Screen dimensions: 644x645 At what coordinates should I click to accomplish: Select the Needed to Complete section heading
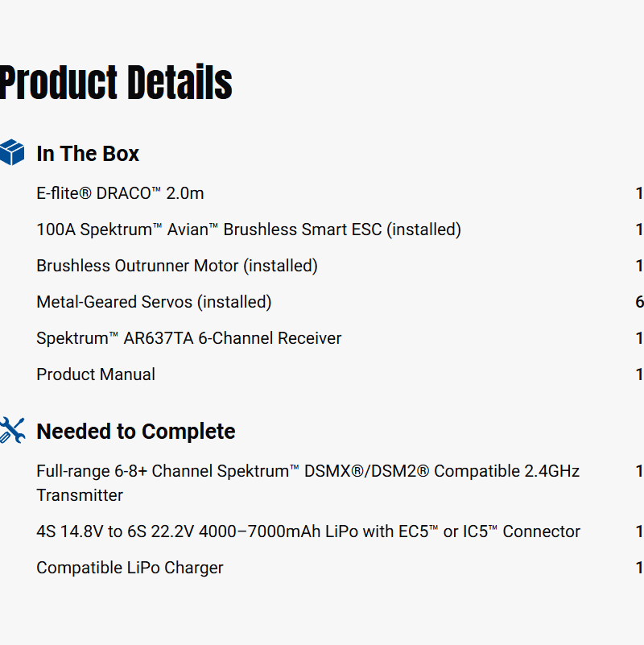(136, 432)
